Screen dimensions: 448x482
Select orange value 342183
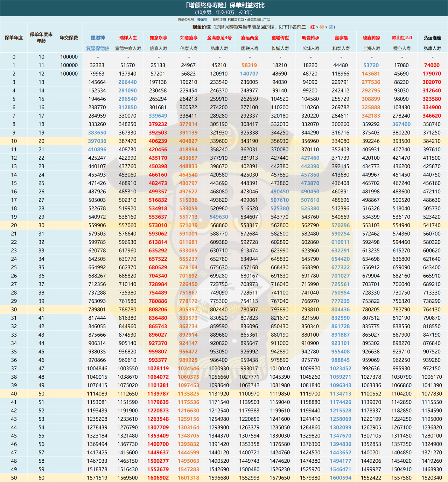coord(371,116)
